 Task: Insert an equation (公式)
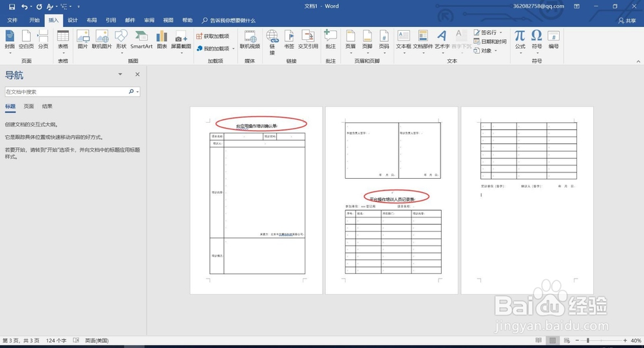click(520, 42)
